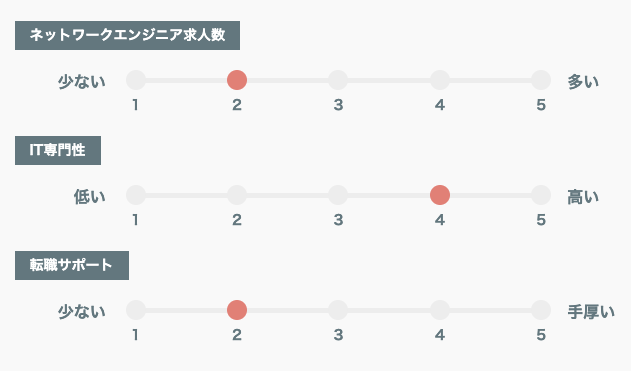Select rating 1 on IT専門性 scale
This screenshot has width=631, height=371.
[x=136, y=195]
